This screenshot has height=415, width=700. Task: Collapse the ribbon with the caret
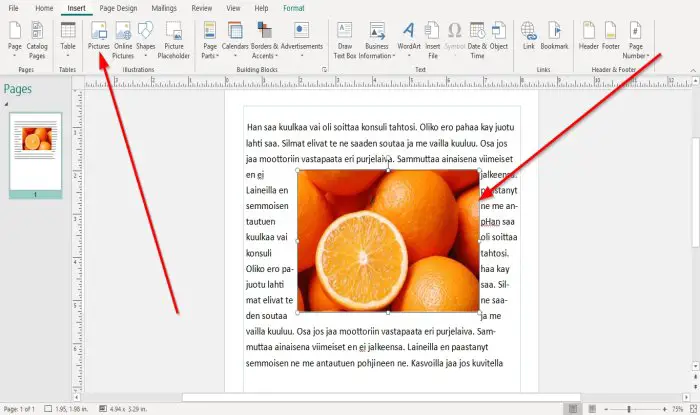[x=693, y=70]
